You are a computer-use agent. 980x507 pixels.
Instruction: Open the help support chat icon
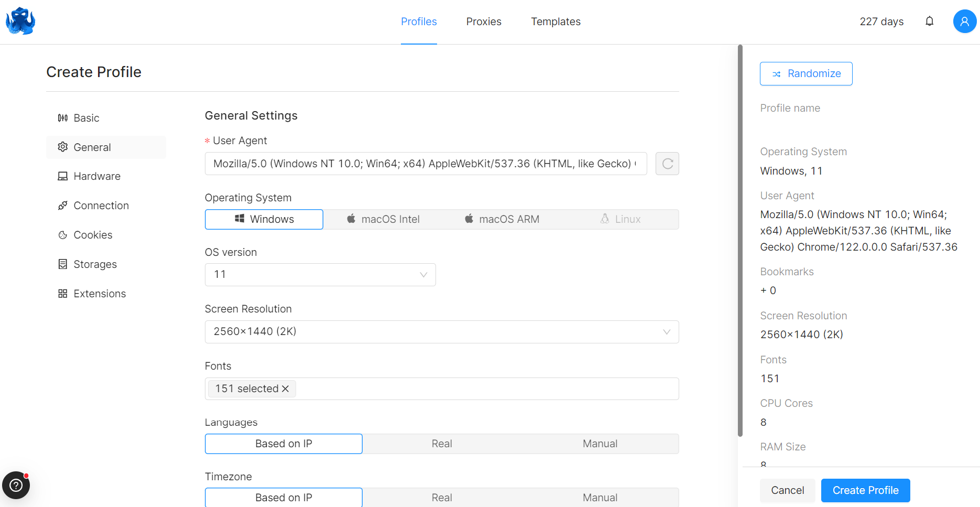(x=16, y=485)
